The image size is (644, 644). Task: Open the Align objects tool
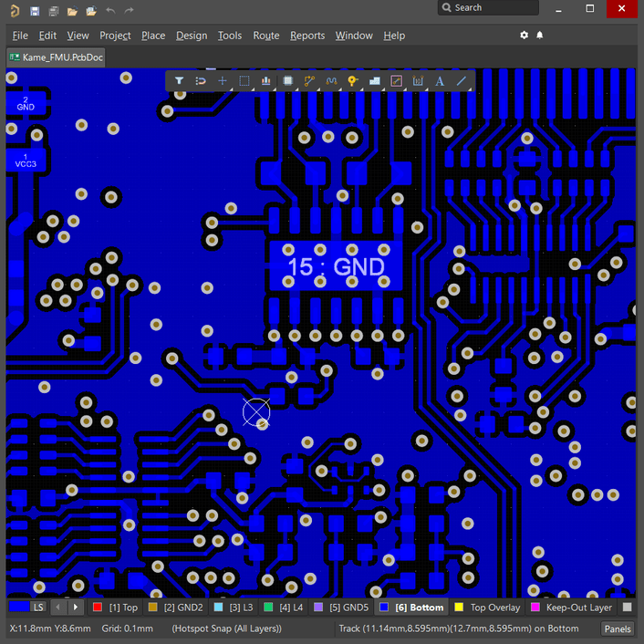pos(265,81)
